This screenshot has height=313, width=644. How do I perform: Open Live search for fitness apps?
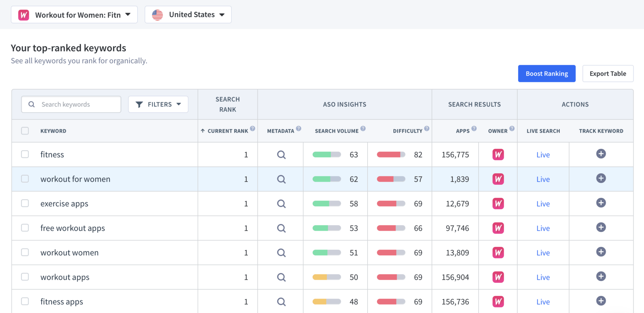(x=543, y=302)
